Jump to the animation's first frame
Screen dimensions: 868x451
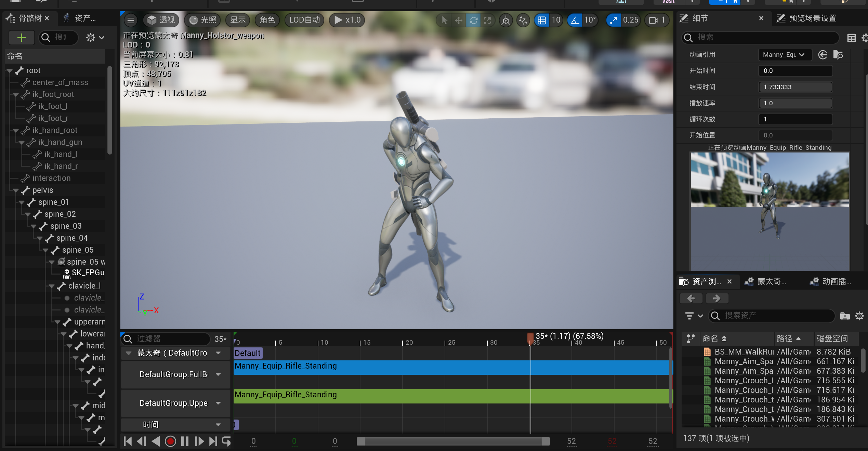click(x=128, y=441)
